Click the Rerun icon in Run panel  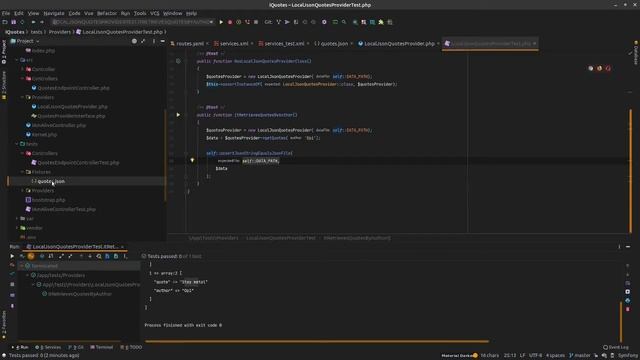[12, 256]
